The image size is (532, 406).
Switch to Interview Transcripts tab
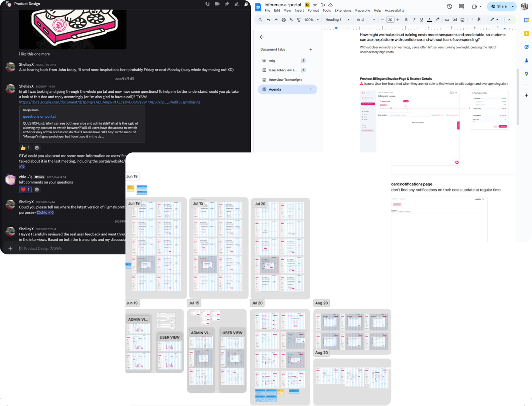click(x=285, y=80)
